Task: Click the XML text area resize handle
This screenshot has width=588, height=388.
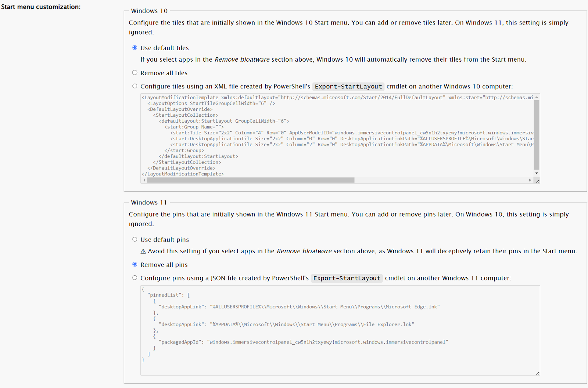Action: pyautogui.click(x=537, y=181)
